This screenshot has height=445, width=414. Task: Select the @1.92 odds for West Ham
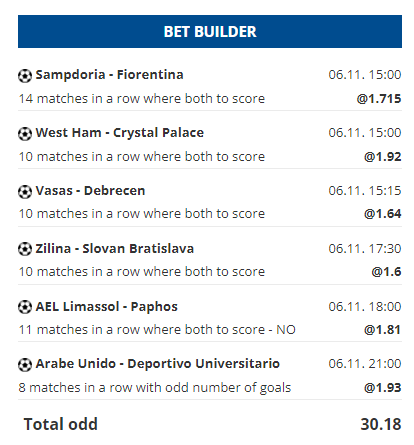[383, 157]
